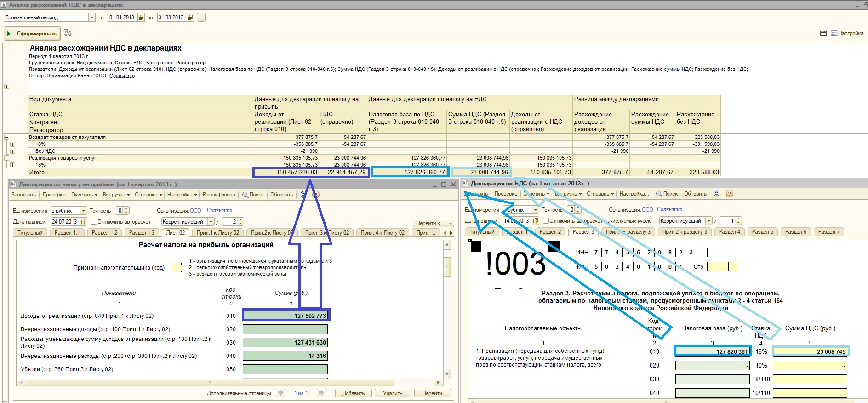Click the print settings icon beside Сформировать
The image size is (868, 403).
tap(68, 33)
